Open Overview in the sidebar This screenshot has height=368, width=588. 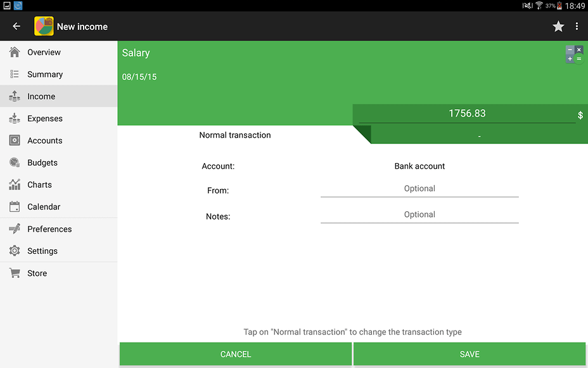[58, 52]
